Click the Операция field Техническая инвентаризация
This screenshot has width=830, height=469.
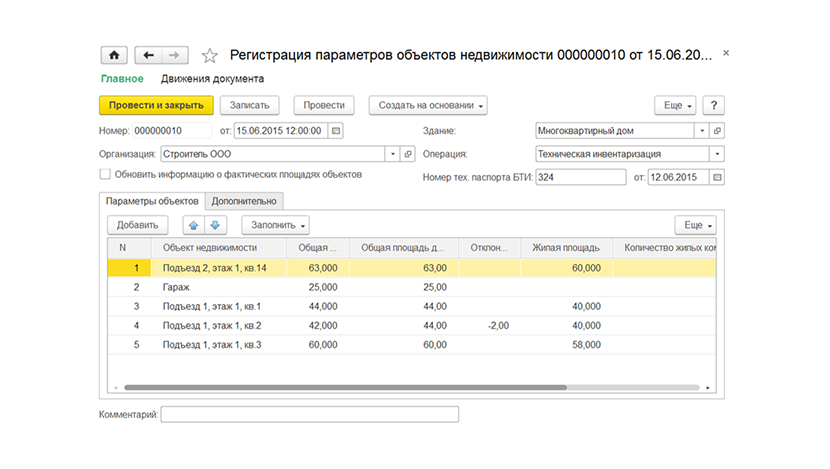(622, 154)
